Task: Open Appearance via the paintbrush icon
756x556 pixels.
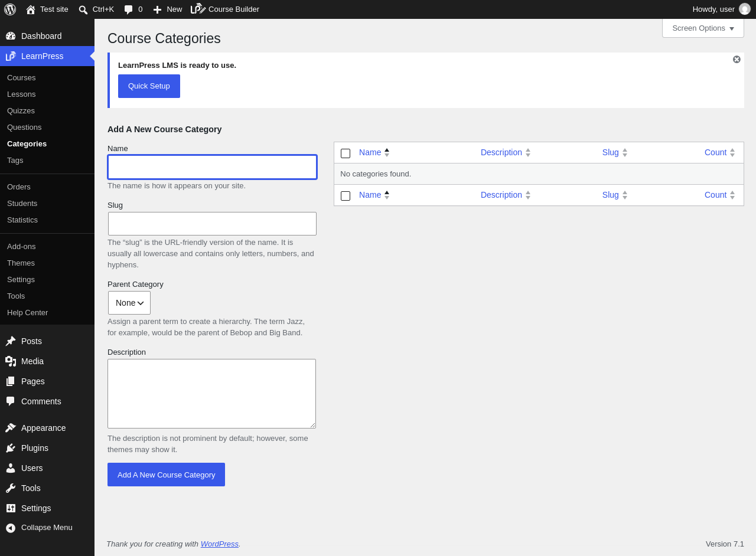Action: [11, 428]
